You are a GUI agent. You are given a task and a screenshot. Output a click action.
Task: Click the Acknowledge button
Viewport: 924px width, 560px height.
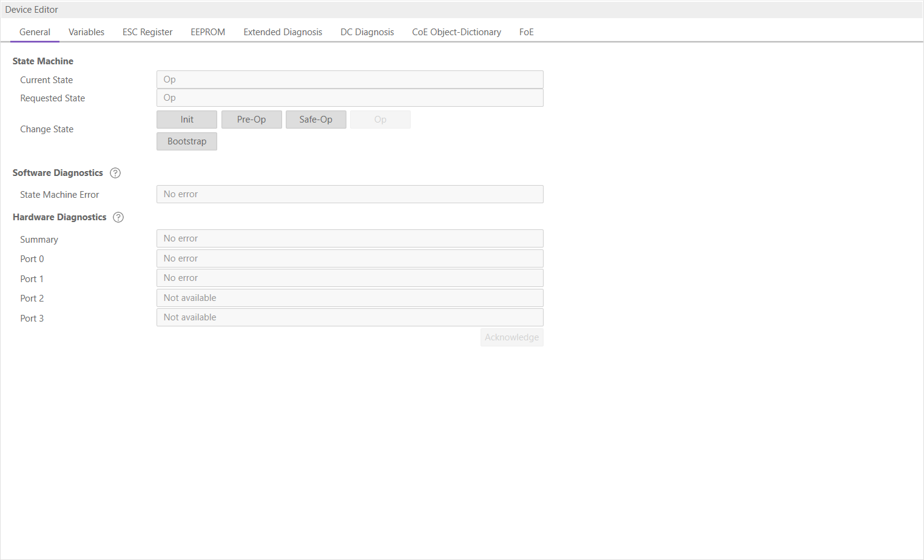(511, 337)
